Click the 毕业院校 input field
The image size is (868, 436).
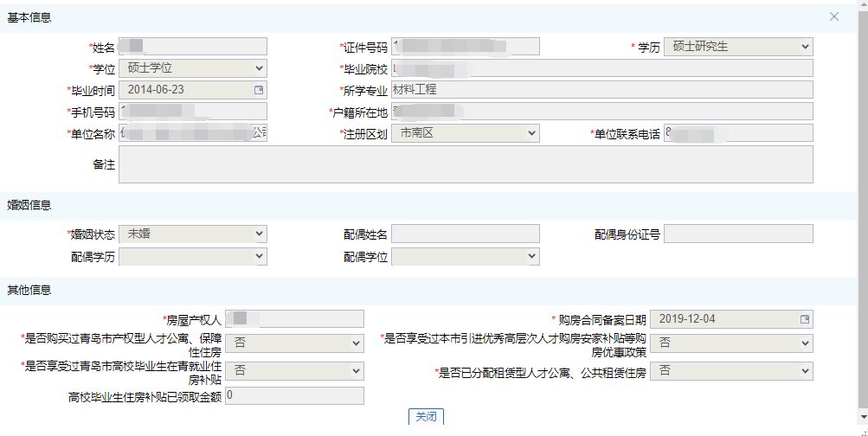pyautogui.click(x=602, y=68)
